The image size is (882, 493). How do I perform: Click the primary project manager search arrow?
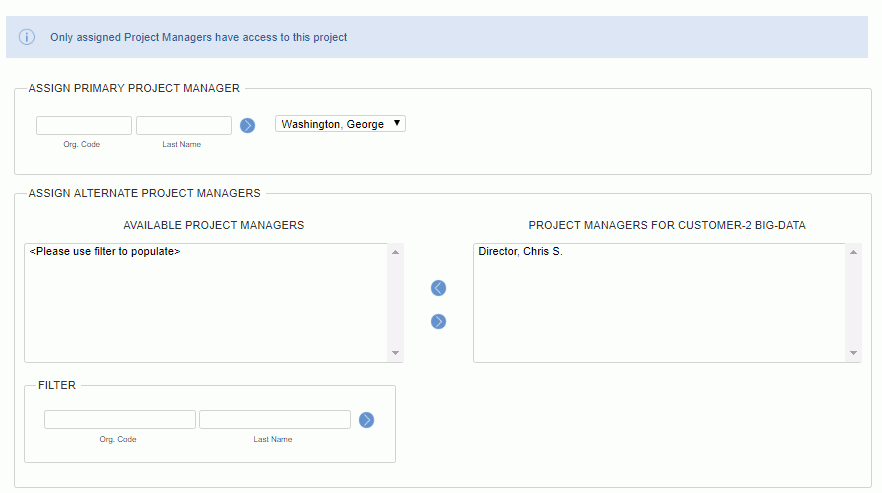(248, 125)
